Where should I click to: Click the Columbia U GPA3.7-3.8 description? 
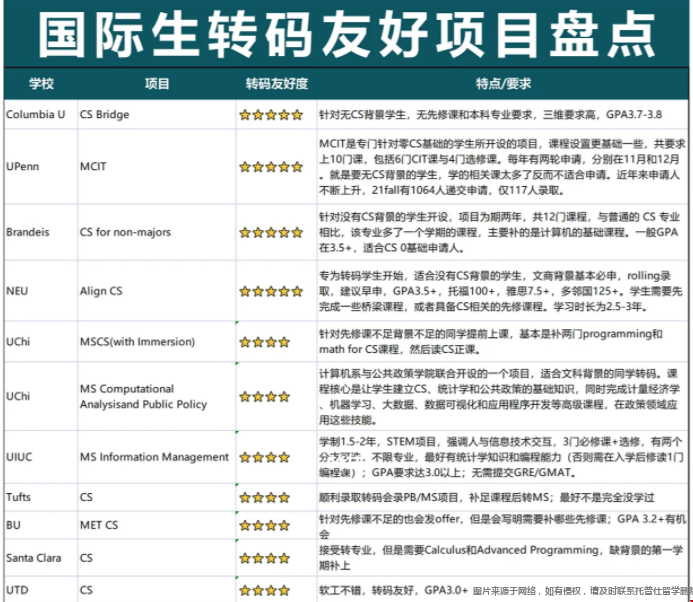coord(491,114)
